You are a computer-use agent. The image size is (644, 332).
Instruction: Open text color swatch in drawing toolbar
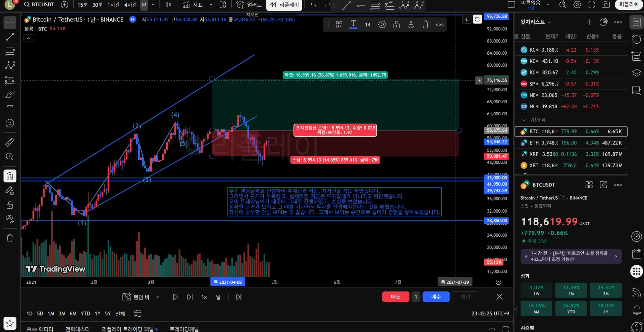click(x=353, y=24)
